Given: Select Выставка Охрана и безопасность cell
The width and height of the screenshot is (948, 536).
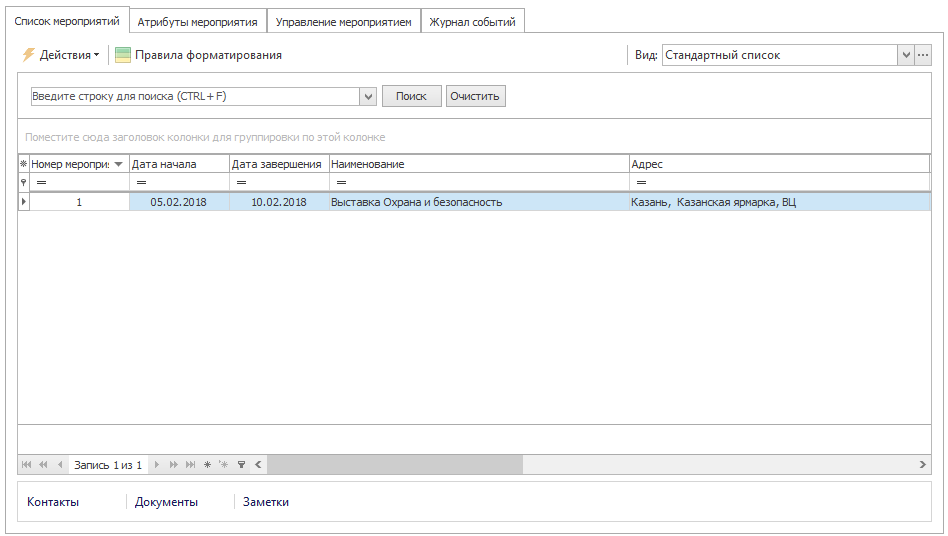Looking at the screenshot, I should pos(479,202).
